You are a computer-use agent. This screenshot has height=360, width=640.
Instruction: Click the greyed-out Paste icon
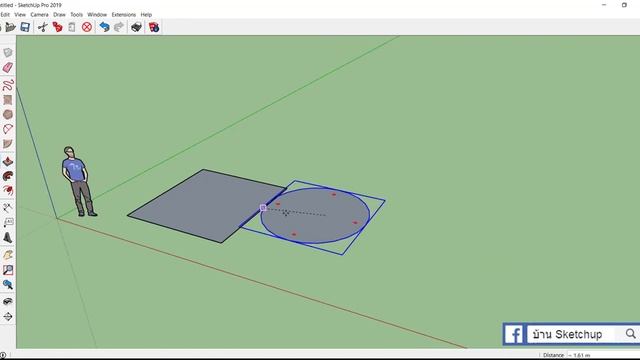pyautogui.click(x=72, y=27)
